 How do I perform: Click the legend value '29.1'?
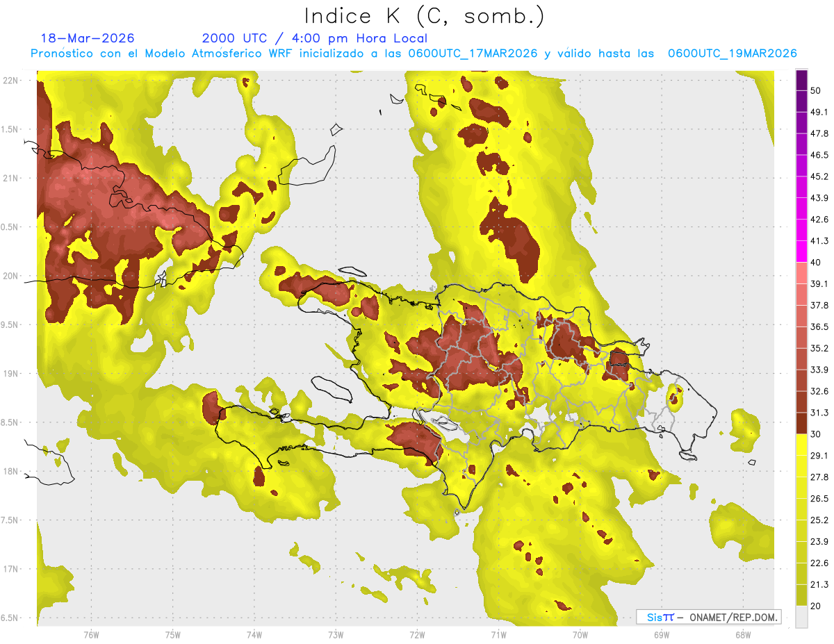coord(819,456)
